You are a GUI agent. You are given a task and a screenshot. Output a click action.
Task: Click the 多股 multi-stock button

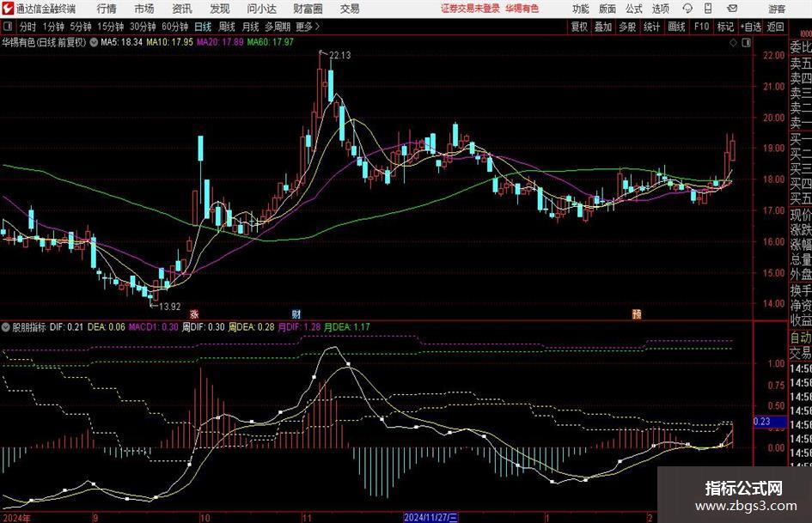[627, 27]
